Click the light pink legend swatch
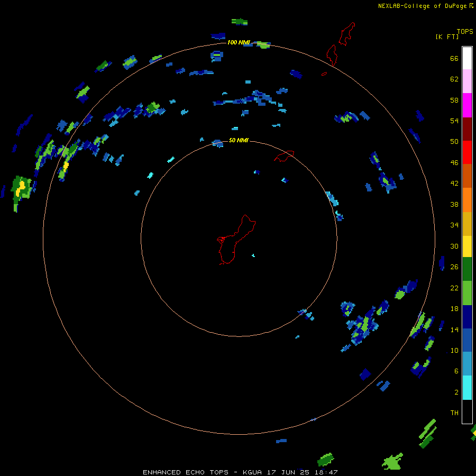 coord(467,81)
